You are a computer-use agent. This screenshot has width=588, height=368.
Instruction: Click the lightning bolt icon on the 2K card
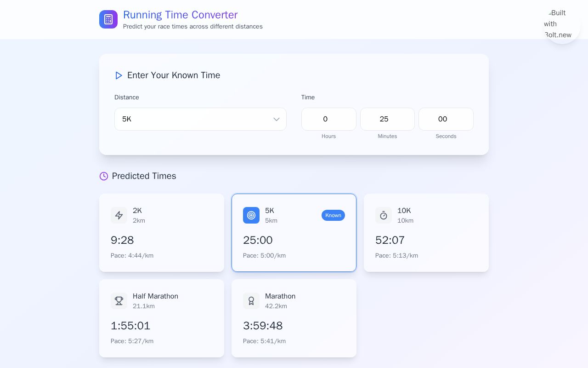[x=119, y=215]
